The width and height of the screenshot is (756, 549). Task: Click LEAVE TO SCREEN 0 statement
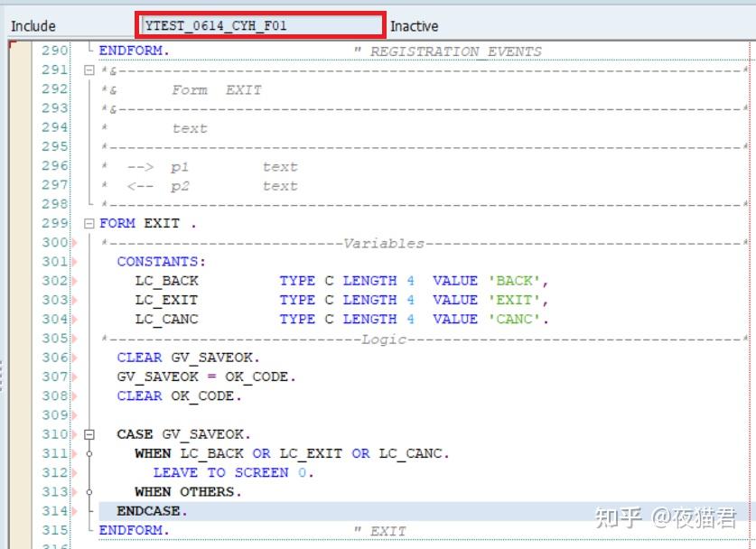[x=234, y=473]
